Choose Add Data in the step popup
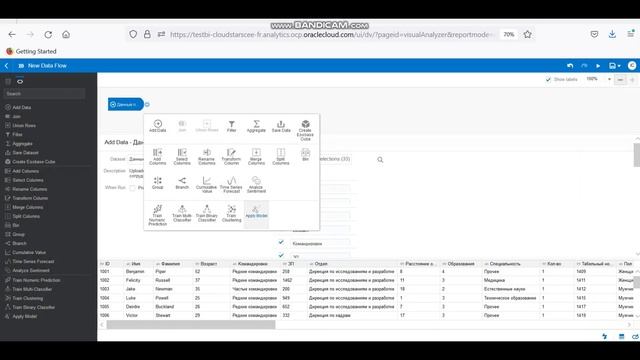This screenshot has width=640, height=360. (158, 126)
